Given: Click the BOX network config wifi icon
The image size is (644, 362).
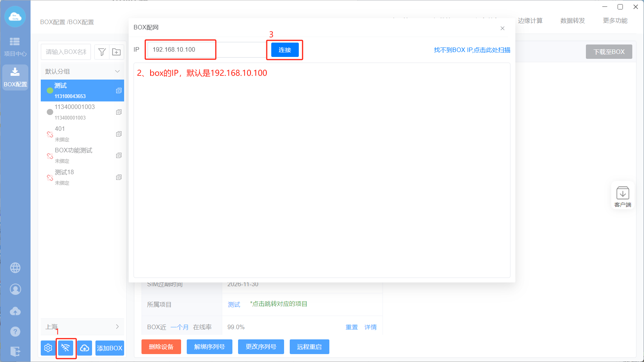Looking at the screenshot, I should (x=66, y=348).
